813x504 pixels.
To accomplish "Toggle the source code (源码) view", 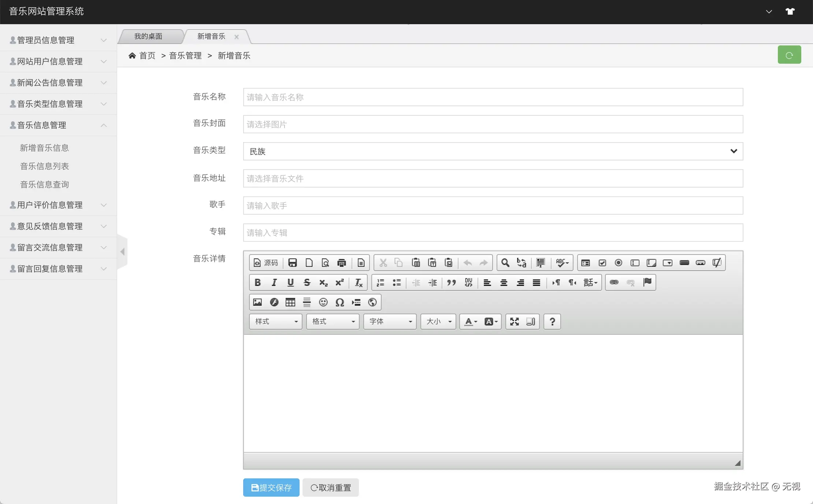I will pyautogui.click(x=266, y=263).
